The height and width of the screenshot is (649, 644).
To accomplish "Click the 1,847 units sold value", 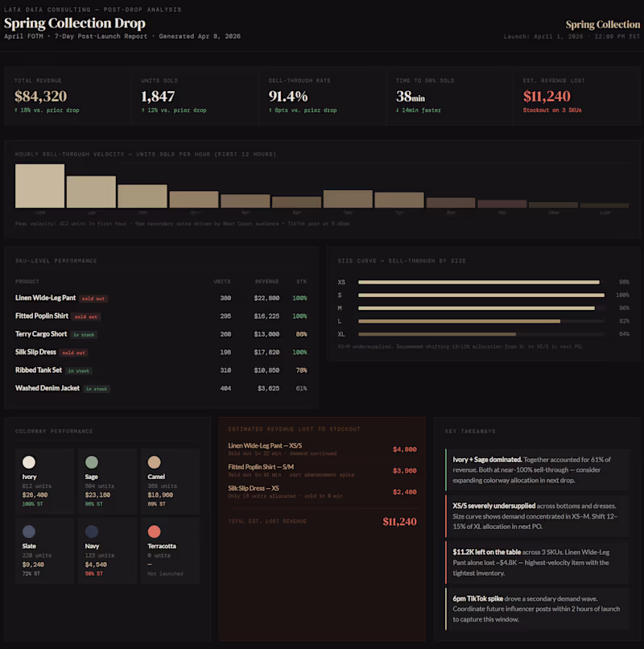I will (158, 97).
